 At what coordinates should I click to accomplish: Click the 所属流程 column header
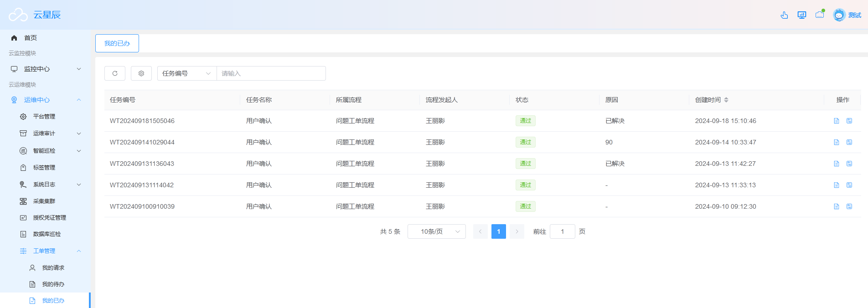(x=349, y=100)
